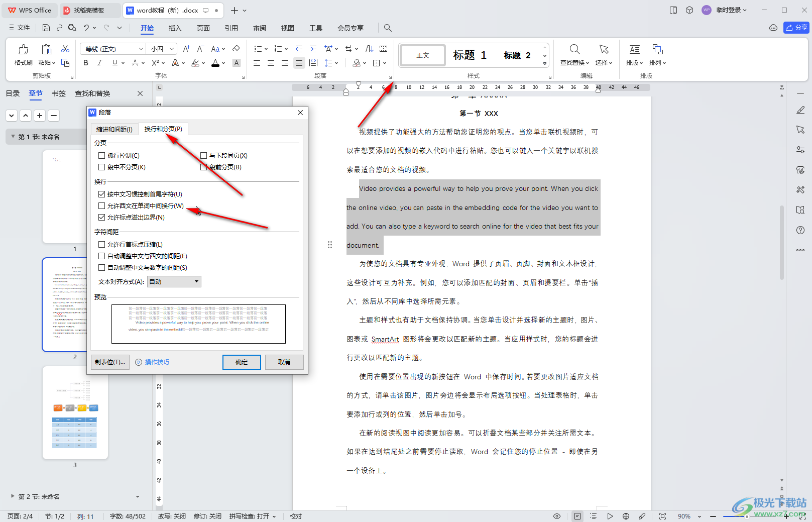The height and width of the screenshot is (522, 812).
Task: Click the pen icon in right sidebar
Action: pos(800,110)
